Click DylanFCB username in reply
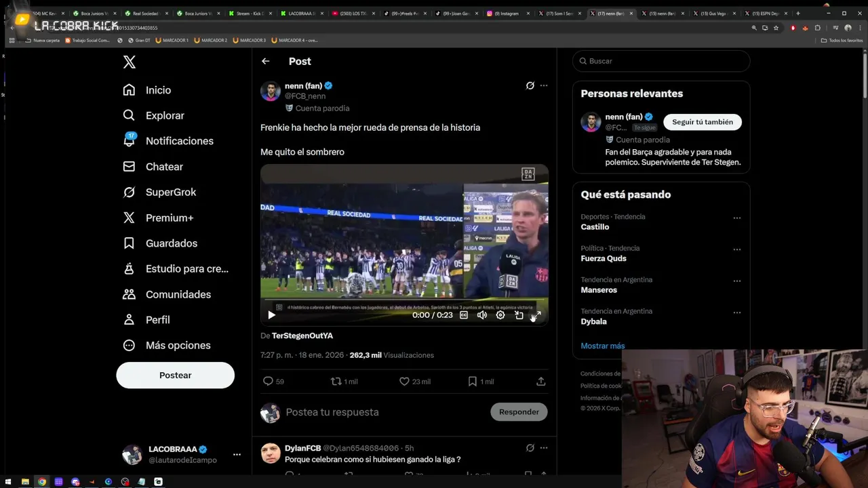This screenshot has height=488, width=868. [303, 449]
